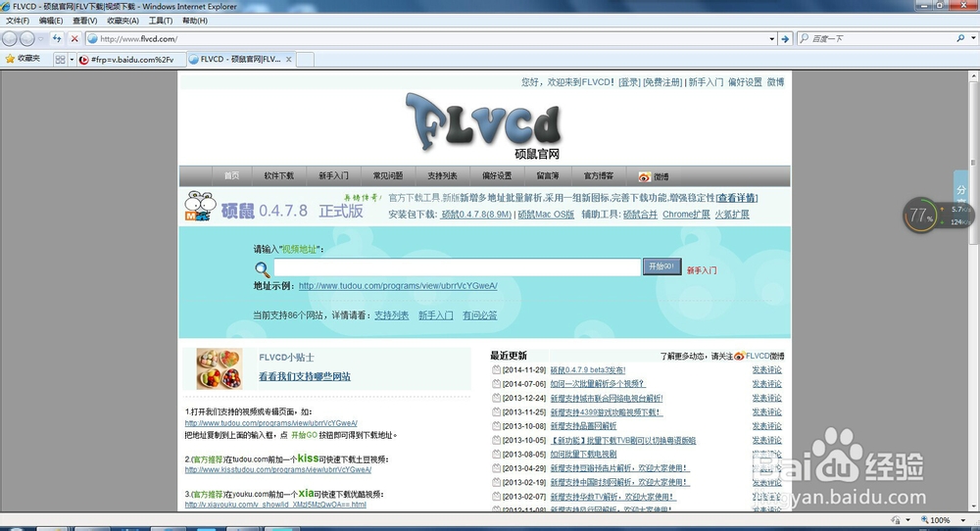Click the browser URL address bar
This screenshot has width=980, height=531.
pos(431,39)
